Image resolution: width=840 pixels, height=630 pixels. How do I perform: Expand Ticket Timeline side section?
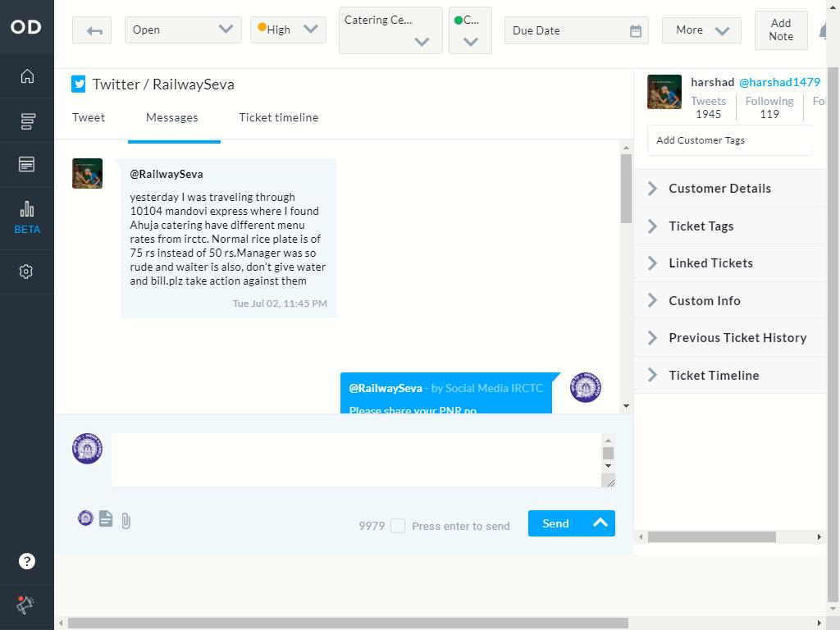tap(731, 375)
